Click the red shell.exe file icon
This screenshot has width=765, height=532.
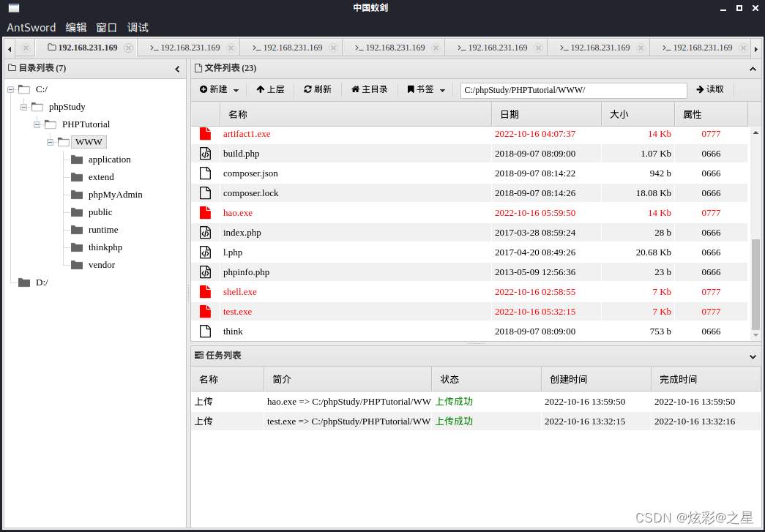[x=206, y=291]
